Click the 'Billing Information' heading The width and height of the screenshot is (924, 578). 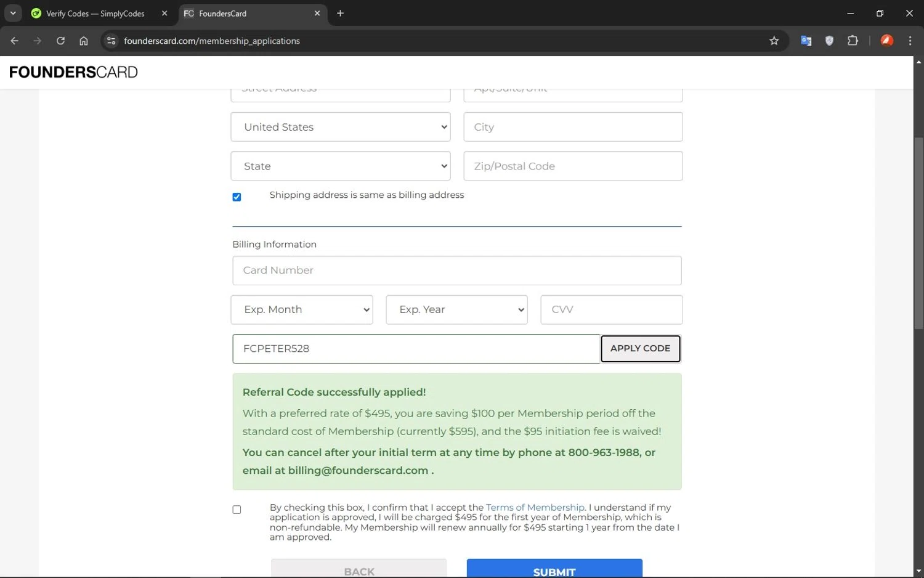(274, 244)
